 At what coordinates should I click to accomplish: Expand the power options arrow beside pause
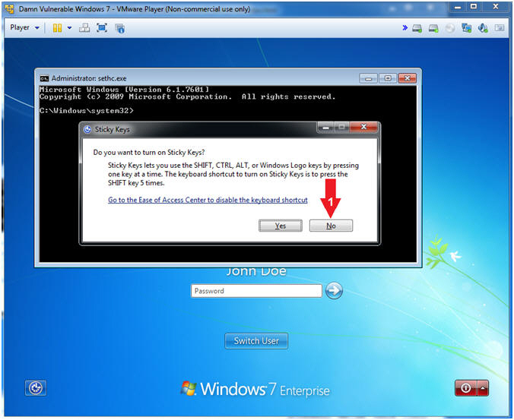click(69, 28)
